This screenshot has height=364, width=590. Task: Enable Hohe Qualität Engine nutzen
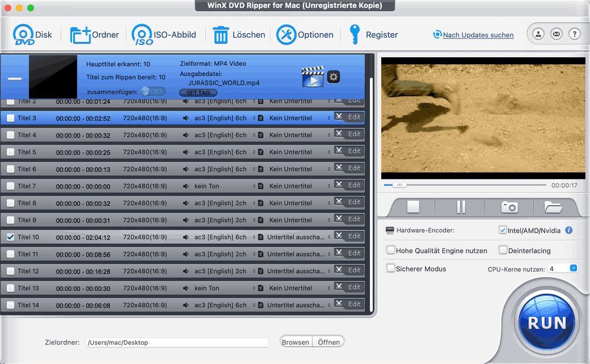391,250
